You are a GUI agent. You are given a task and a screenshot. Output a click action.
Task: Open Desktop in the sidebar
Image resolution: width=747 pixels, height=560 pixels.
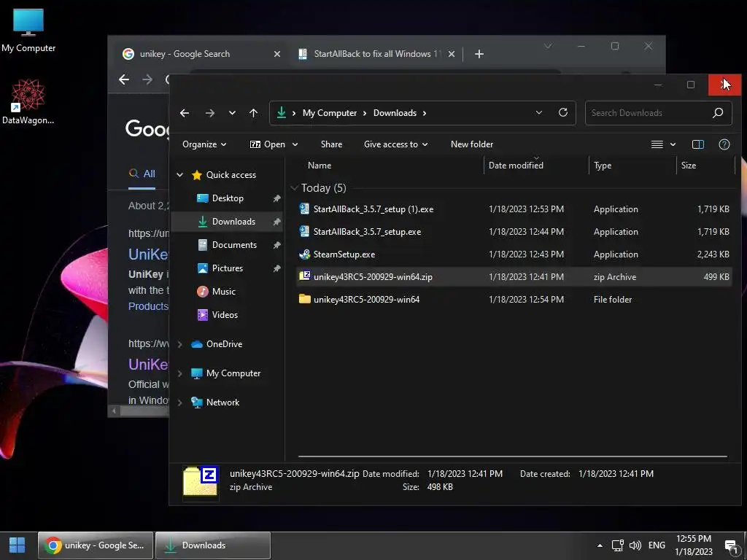(x=228, y=198)
